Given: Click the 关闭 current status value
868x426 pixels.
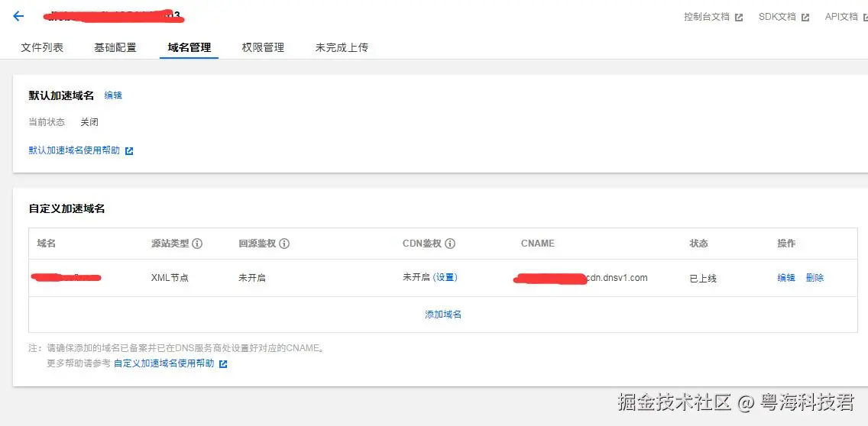Looking at the screenshot, I should click(x=89, y=121).
